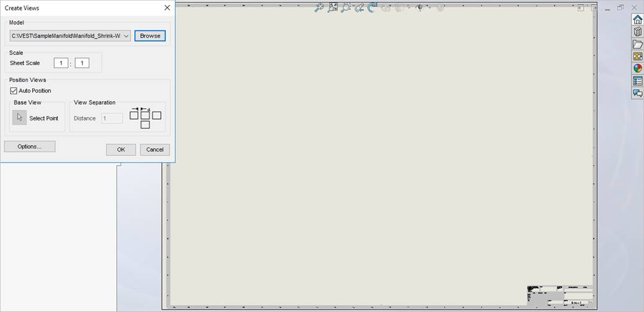Screen dimensions: 644x312
Task: Select the Zoom to Area tool
Action: click(x=333, y=8)
